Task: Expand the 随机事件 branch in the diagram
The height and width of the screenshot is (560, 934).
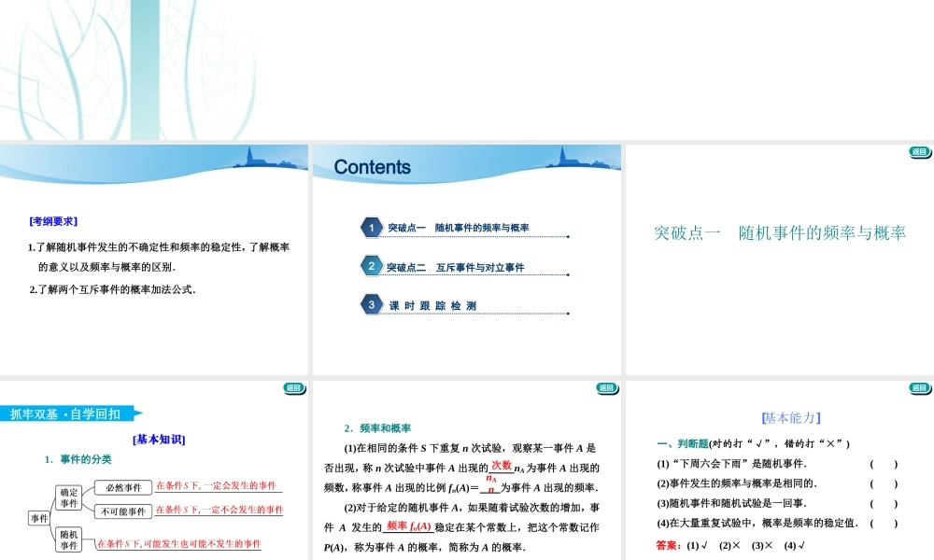Action: [69, 539]
